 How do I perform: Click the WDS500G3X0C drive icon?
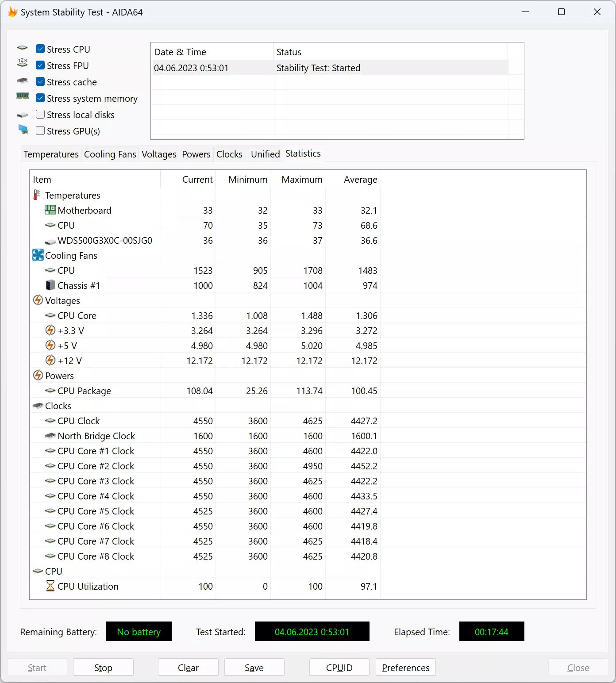tap(50, 241)
